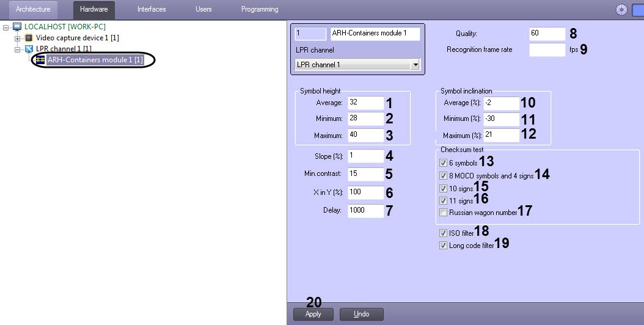This screenshot has height=325, width=644.
Task: Click the Apply button
Action: (313, 315)
